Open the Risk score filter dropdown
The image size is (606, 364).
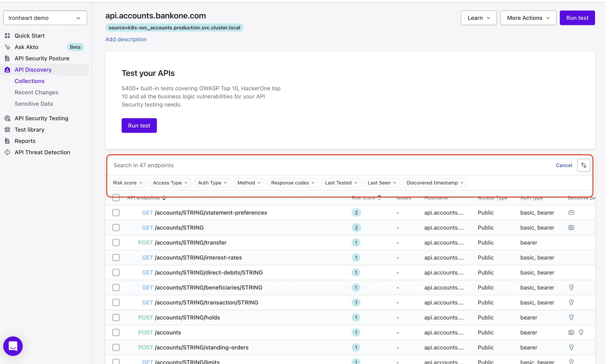coord(127,183)
